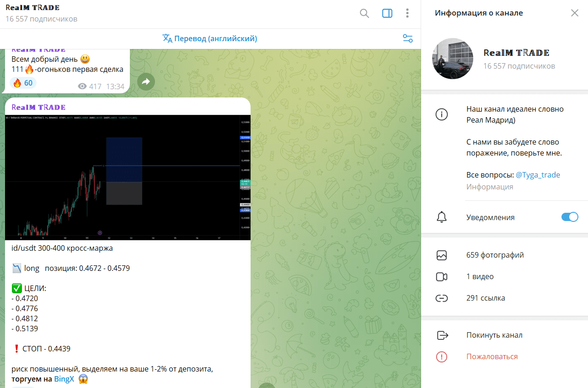Click the info circle icon in description
This screenshot has height=388, width=588.
[441, 114]
